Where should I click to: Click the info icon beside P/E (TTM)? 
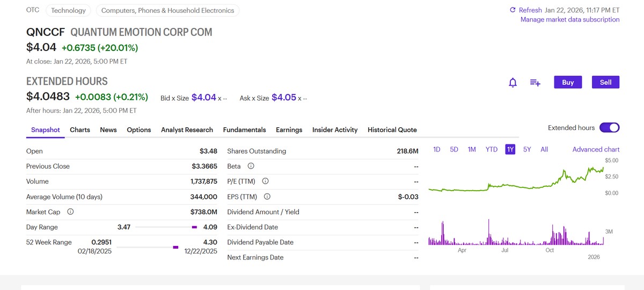tap(265, 182)
